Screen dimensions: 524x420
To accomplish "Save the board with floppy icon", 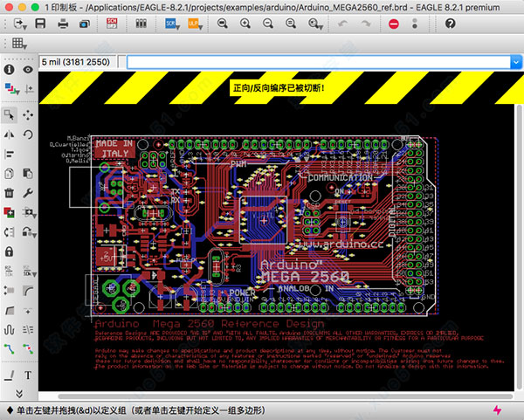I will click(x=40, y=24).
